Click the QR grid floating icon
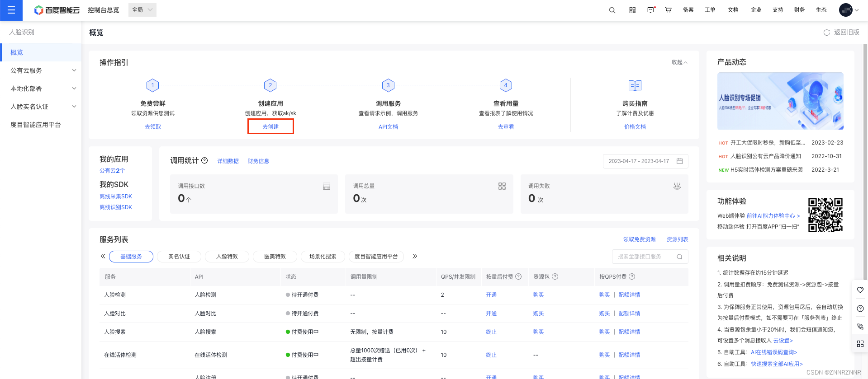 pos(860,344)
